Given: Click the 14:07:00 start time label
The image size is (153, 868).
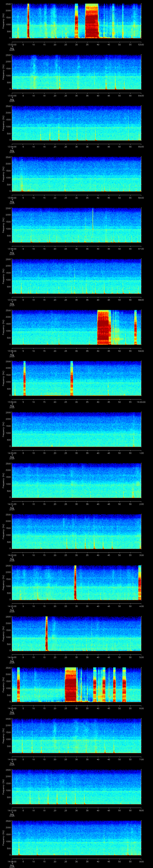Looking at the screenshot, I should 12,810.
